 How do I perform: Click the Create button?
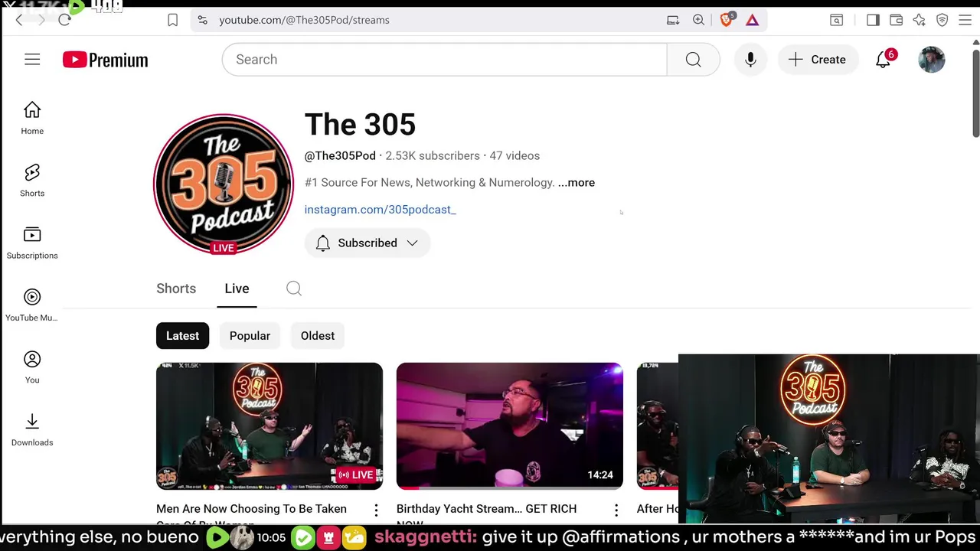(x=818, y=60)
